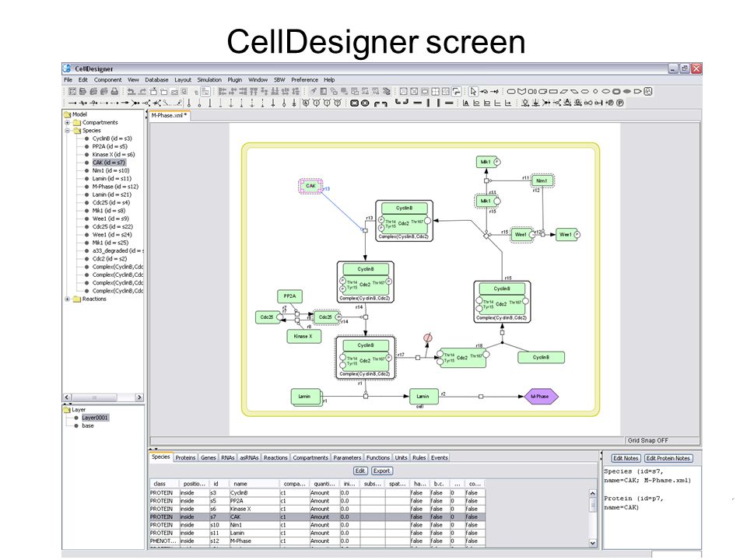Screen dimensions: 747x560
Task: Choose the rounded rectangle protein species tool
Action: [511, 92]
